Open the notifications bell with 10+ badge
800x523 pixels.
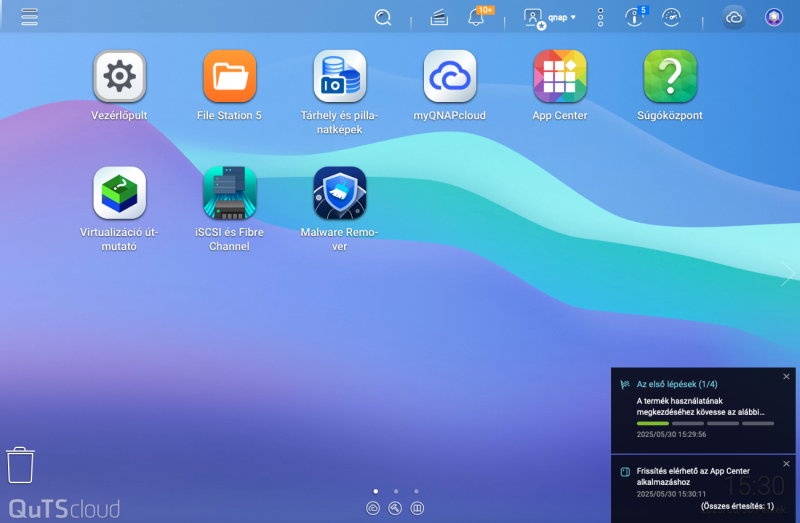(476, 17)
